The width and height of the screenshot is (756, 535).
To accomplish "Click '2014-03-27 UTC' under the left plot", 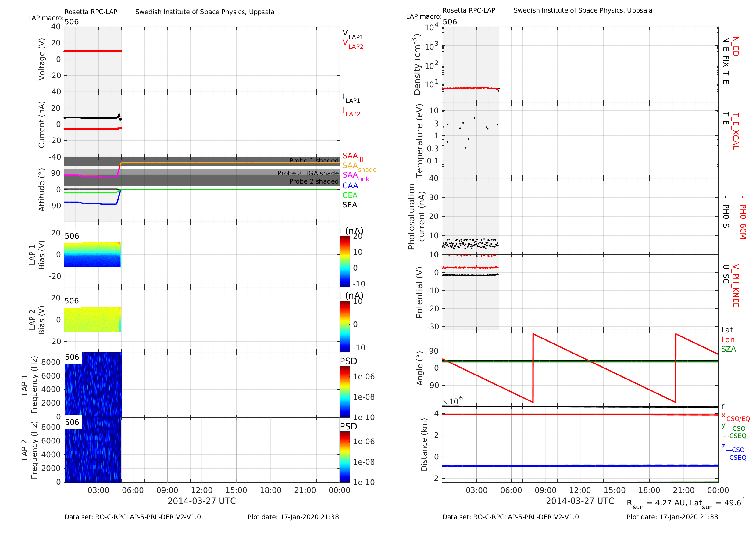I will 202,501.
